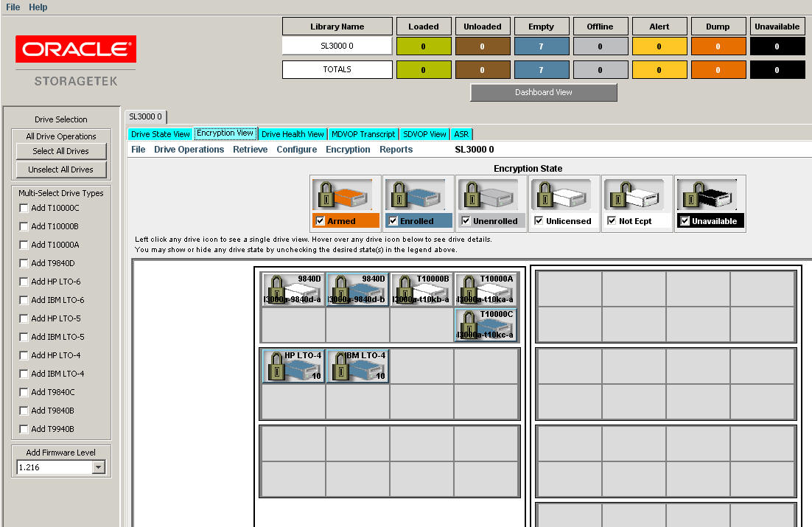Image resolution: width=812 pixels, height=527 pixels.
Task: Open the IBM LTO-4 drive icon
Action: click(357, 366)
